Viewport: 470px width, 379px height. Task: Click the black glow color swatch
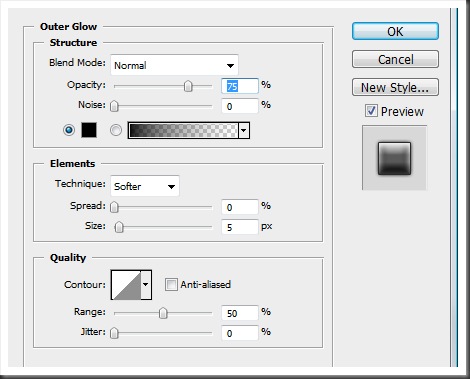tap(89, 130)
